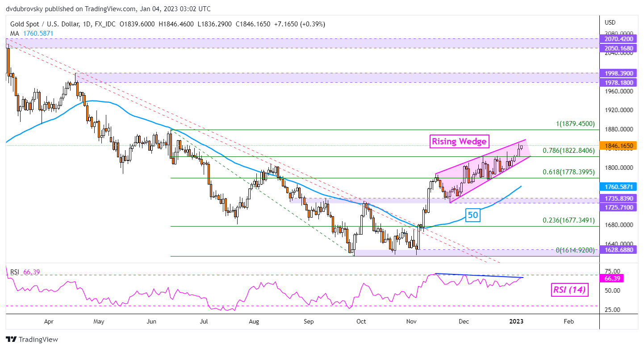Click the 1920.0000 price axis tick
Viewport: 644px width, 349px height.
coord(620,110)
